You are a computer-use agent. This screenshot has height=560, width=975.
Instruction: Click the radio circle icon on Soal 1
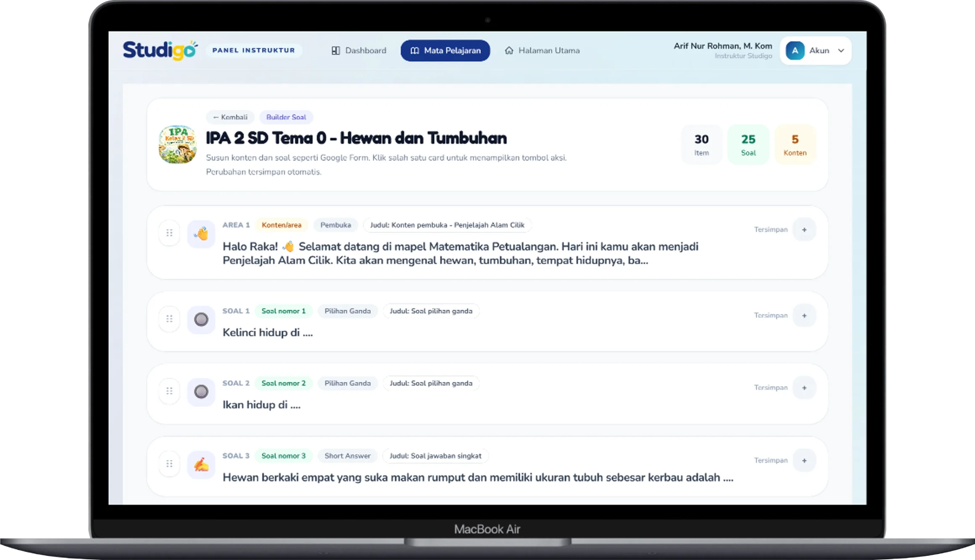click(x=201, y=319)
